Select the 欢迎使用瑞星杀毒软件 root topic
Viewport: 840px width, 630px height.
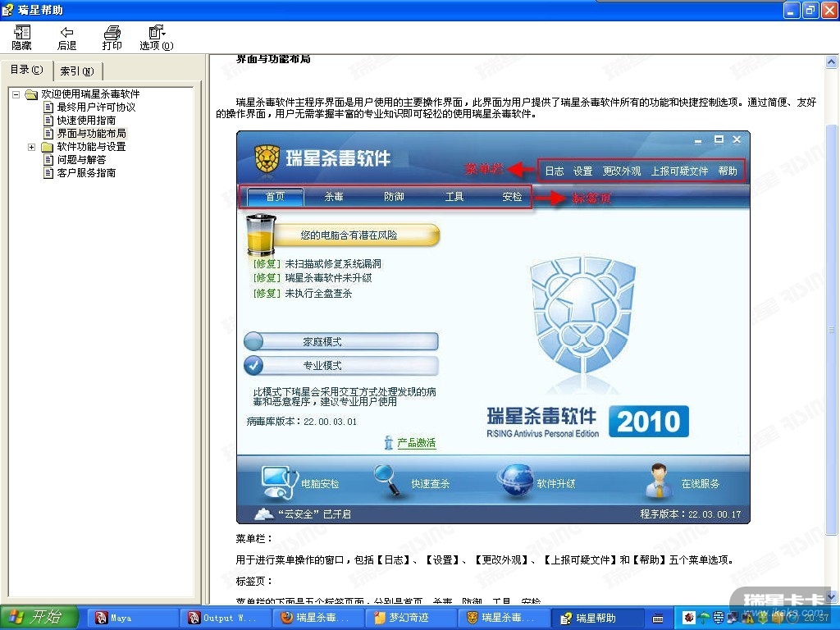tap(90, 94)
